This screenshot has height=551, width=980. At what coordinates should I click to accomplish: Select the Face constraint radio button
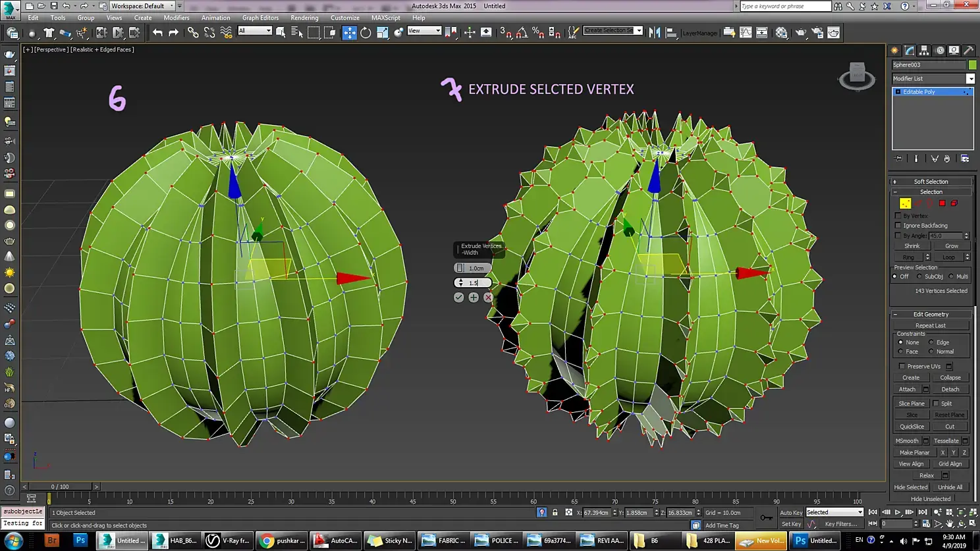click(900, 352)
